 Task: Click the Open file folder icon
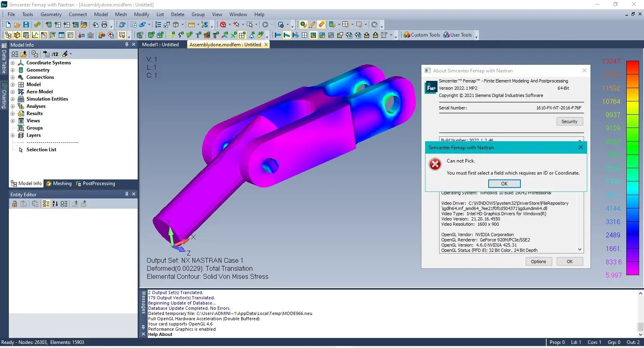[17, 25]
